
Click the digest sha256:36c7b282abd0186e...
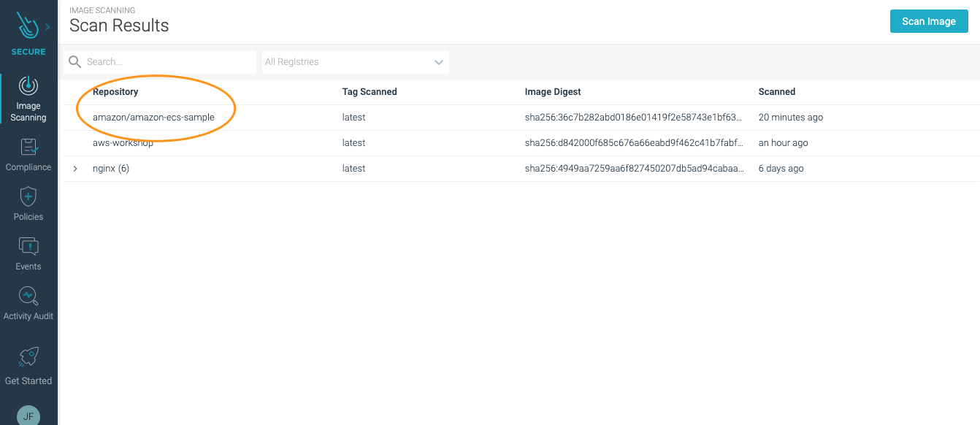pos(635,118)
